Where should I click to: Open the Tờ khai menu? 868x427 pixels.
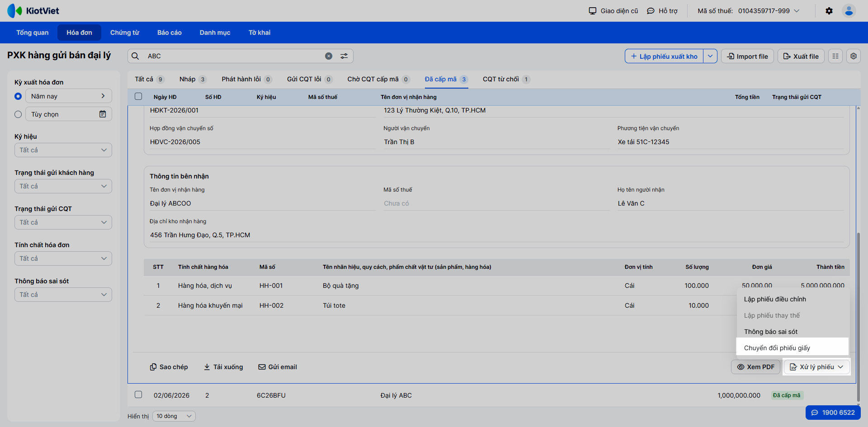click(259, 33)
